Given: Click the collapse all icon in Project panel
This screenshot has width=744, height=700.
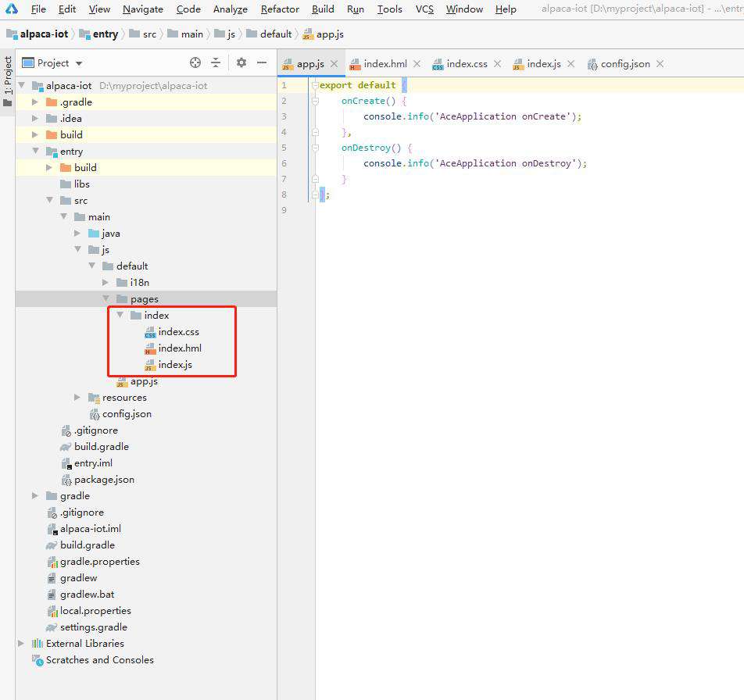Looking at the screenshot, I should click(x=216, y=62).
